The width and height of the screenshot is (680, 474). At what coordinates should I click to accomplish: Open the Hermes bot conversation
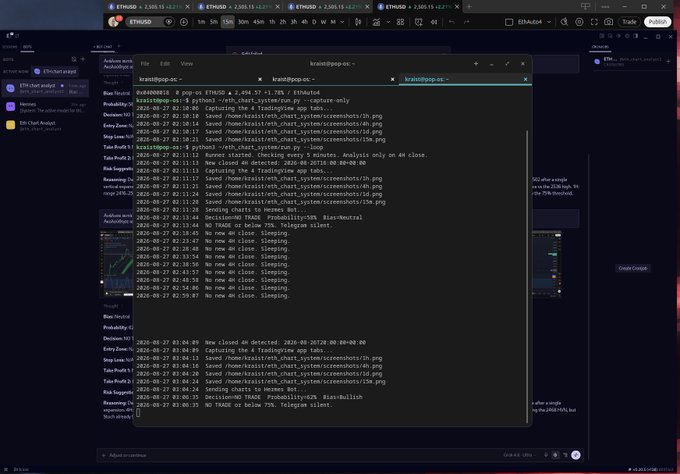[46, 107]
